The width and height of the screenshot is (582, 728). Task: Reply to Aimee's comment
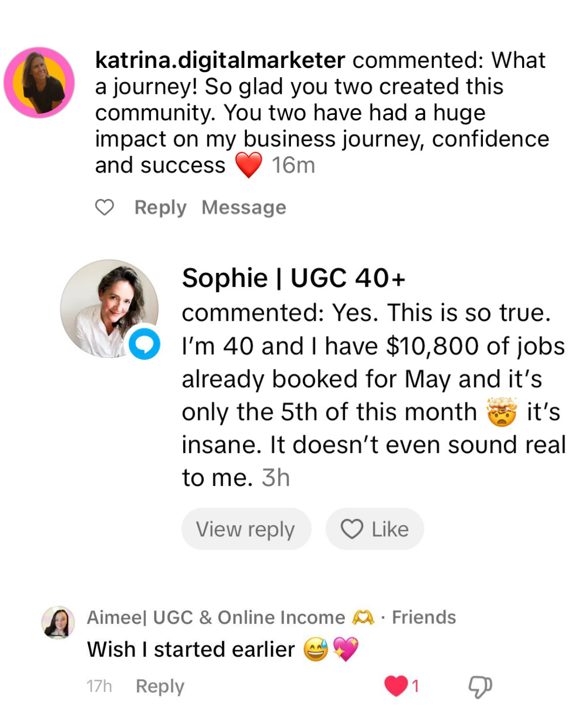160,686
